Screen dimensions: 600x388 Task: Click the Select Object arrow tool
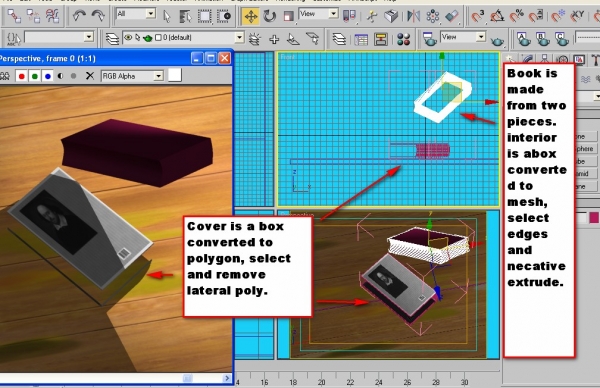166,16
